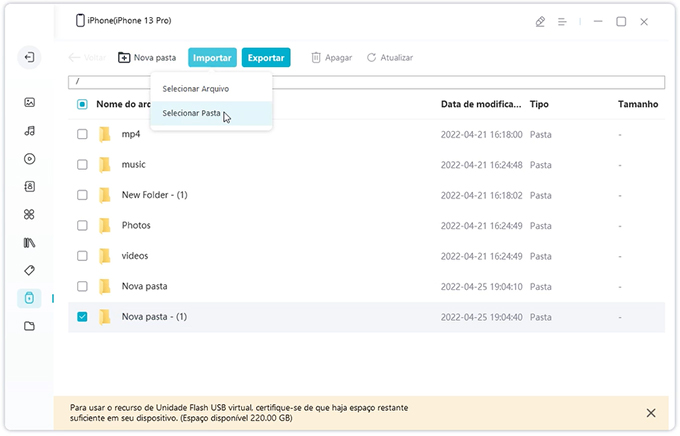Open the Photos section in sidebar
Viewport: 680px width, 436px height.
30,102
